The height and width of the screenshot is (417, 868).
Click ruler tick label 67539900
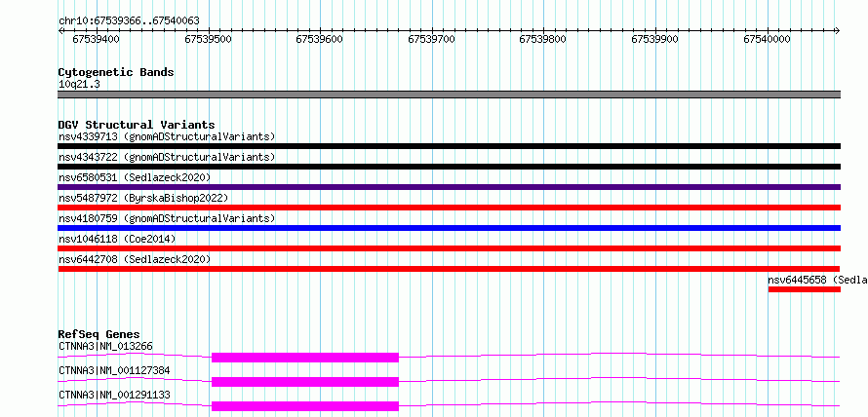pos(654,39)
